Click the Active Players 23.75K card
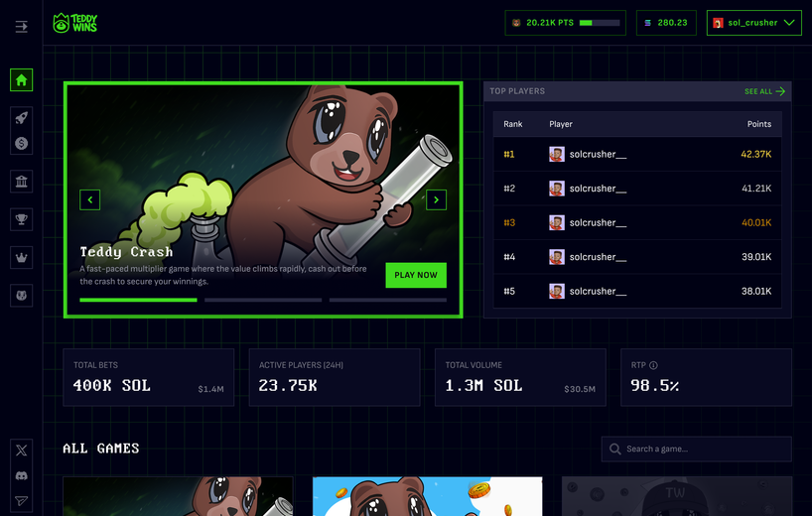Screen dimensions: 812x516 click(335, 377)
